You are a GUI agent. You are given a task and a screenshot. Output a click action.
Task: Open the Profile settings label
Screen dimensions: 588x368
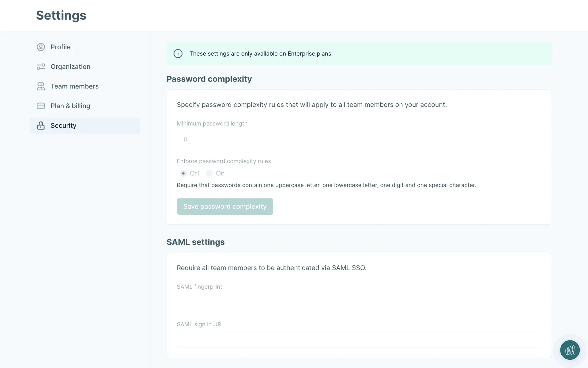pos(60,47)
